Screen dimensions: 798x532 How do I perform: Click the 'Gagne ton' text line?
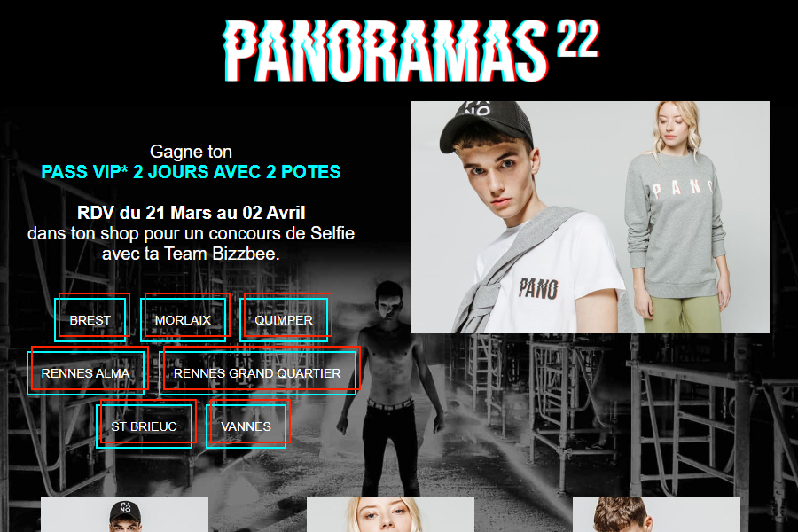pyautogui.click(x=191, y=152)
